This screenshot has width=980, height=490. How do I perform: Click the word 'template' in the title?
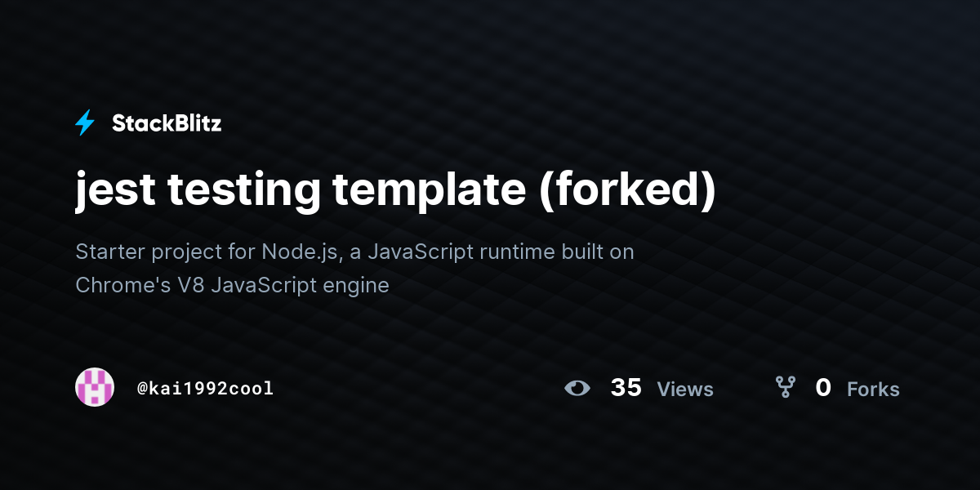coord(429,192)
